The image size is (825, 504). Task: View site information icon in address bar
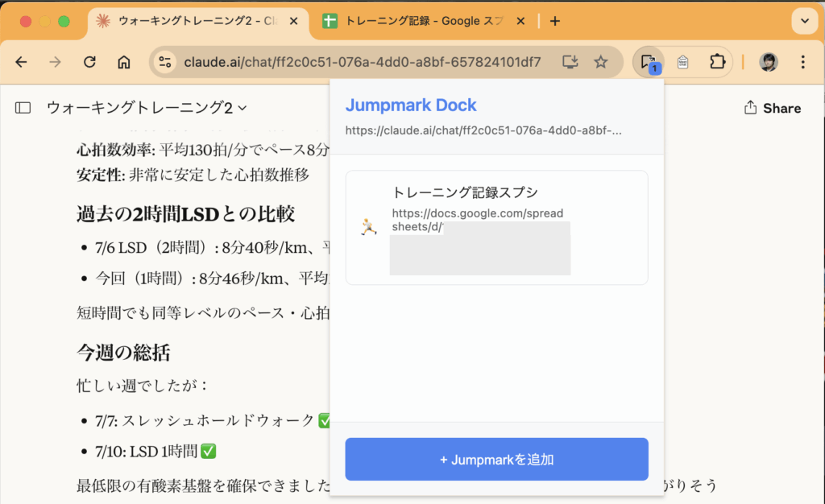pos(164,62)
